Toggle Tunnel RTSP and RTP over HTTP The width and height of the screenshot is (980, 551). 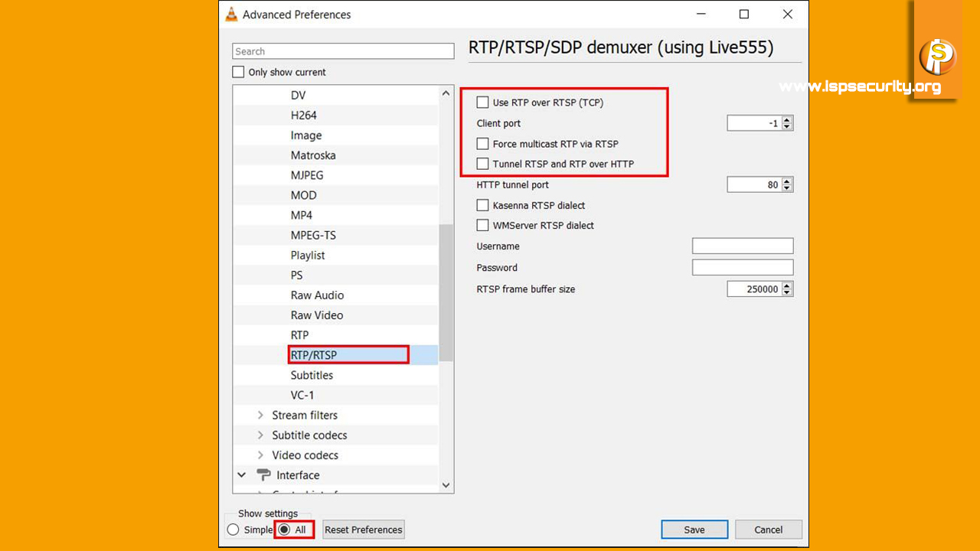482,164
